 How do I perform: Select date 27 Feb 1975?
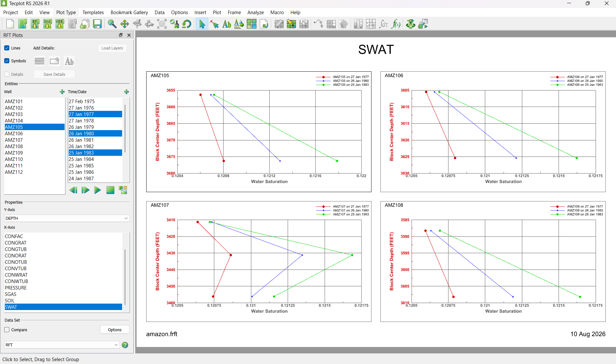tap(95, 101)
